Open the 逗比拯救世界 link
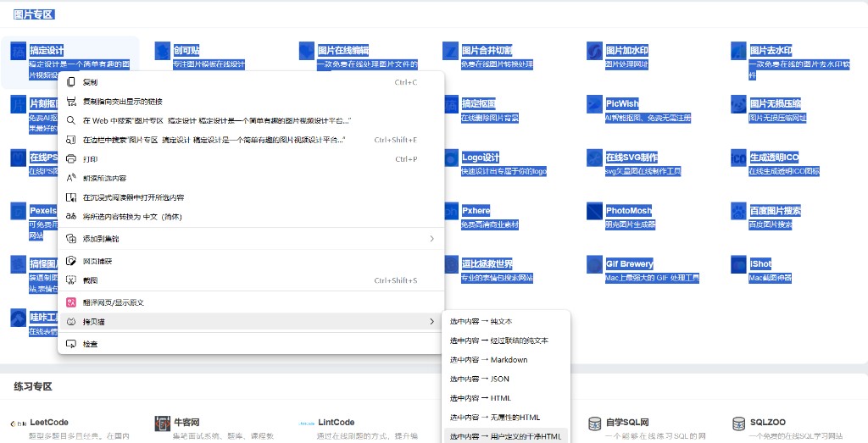The image size is (868, 443). pyautogui.click(x=487, y=263)
